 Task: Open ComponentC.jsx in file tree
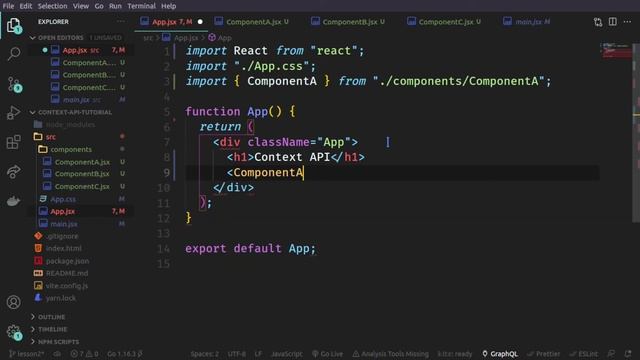(x=82, y=187)
